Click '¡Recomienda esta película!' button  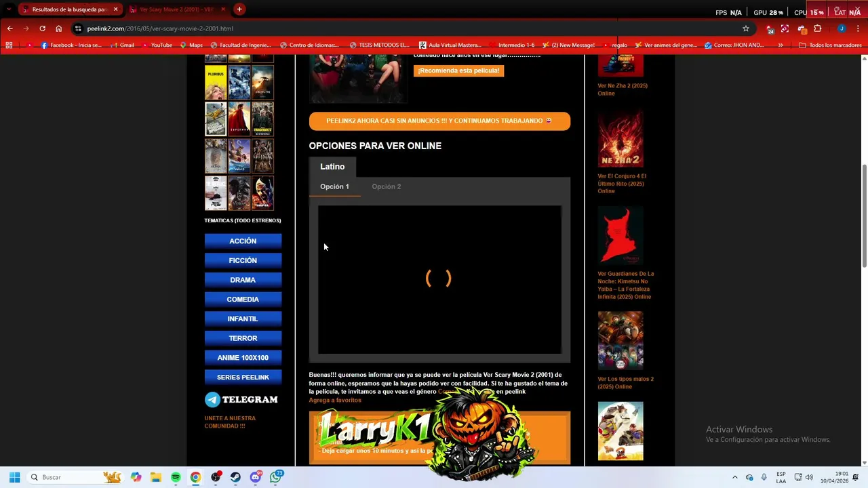pos(458,70)
